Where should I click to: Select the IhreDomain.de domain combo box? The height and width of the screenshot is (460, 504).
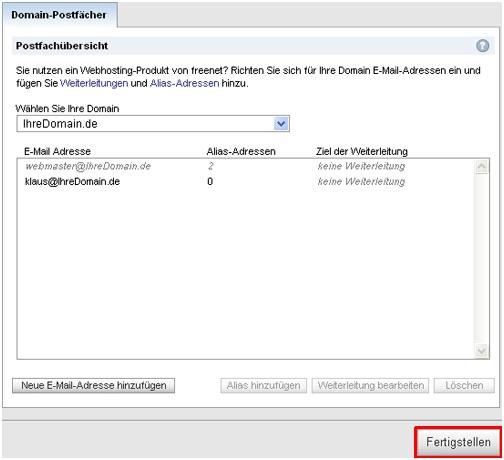[153, 124]
